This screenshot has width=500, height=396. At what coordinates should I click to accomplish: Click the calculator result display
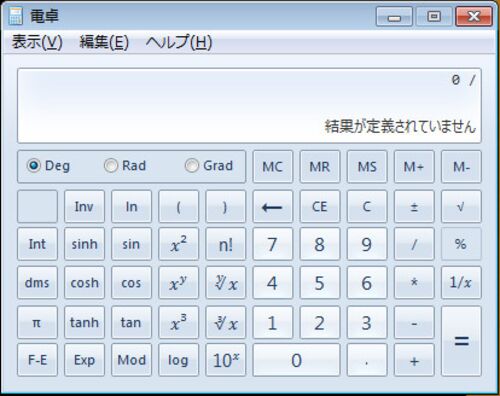(249, 106)
